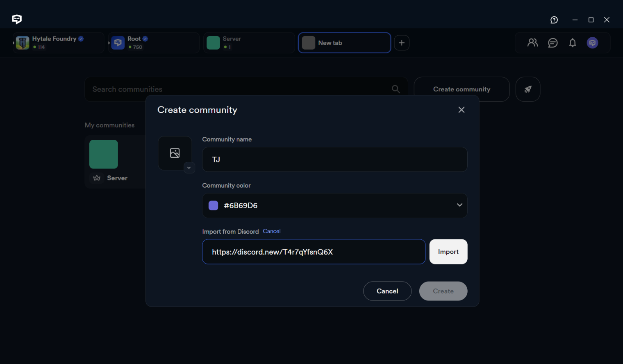Viewport: 623px width, 364px height.
Task: Click the Root app logo in title bar
Action: click(17, 19)
